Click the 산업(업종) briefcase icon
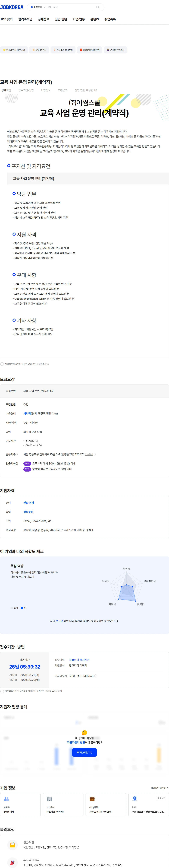This screenshot has height=868, width=169. coord(92,799)
